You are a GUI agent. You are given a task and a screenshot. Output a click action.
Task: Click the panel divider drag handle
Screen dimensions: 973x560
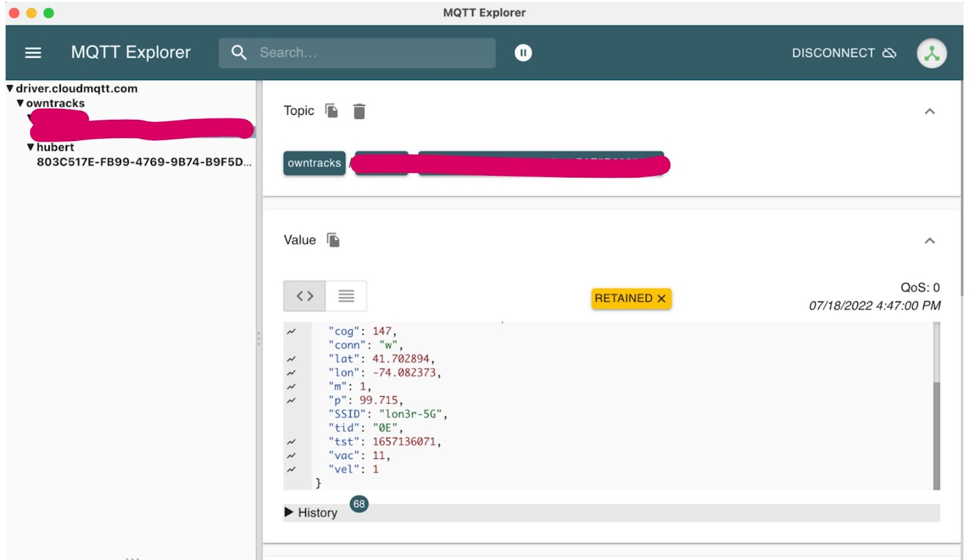point(259,339)
